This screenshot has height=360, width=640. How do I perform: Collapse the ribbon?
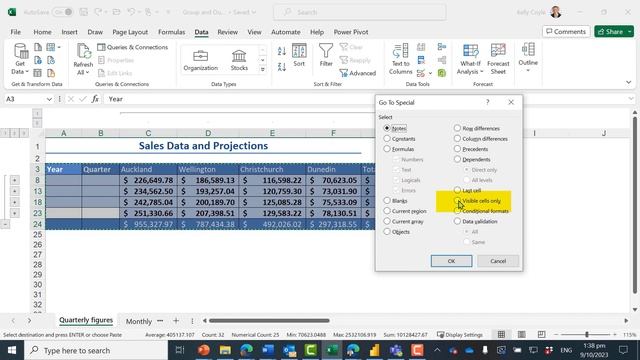(629, 82)
